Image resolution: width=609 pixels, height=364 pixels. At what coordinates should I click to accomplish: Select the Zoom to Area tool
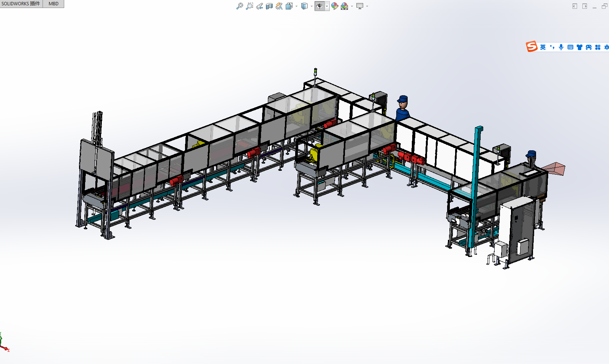pyautogui.click(x=250, y=6)
